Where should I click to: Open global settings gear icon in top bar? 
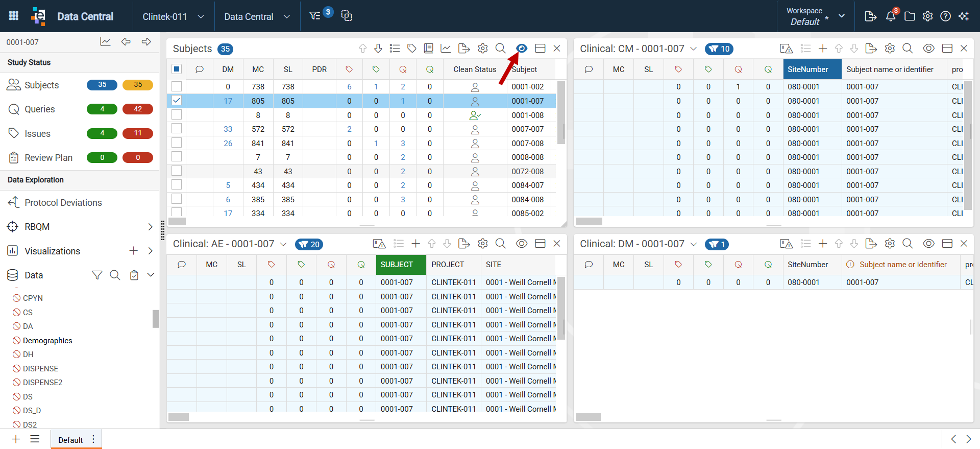927,16
